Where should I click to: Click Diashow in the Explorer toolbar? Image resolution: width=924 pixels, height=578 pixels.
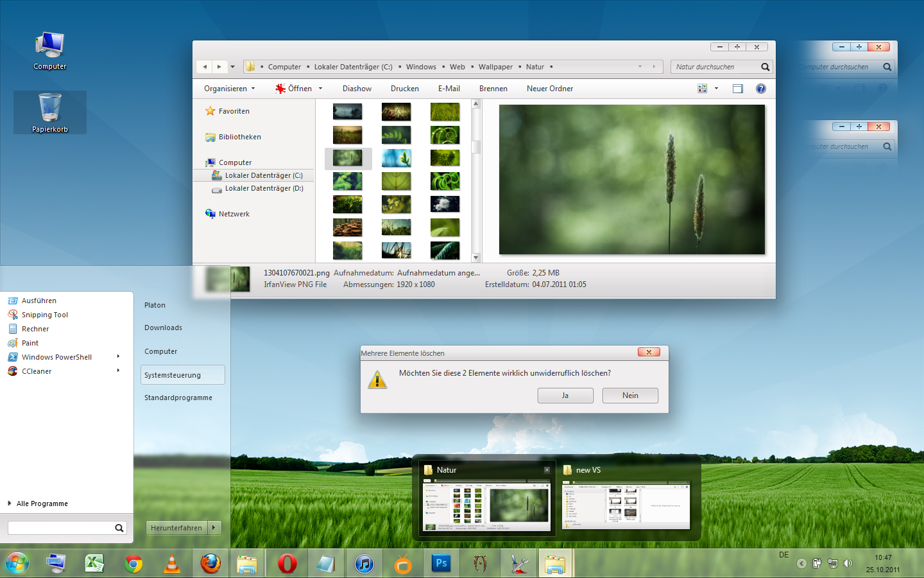pyautogui.click(x=357, y=89)
